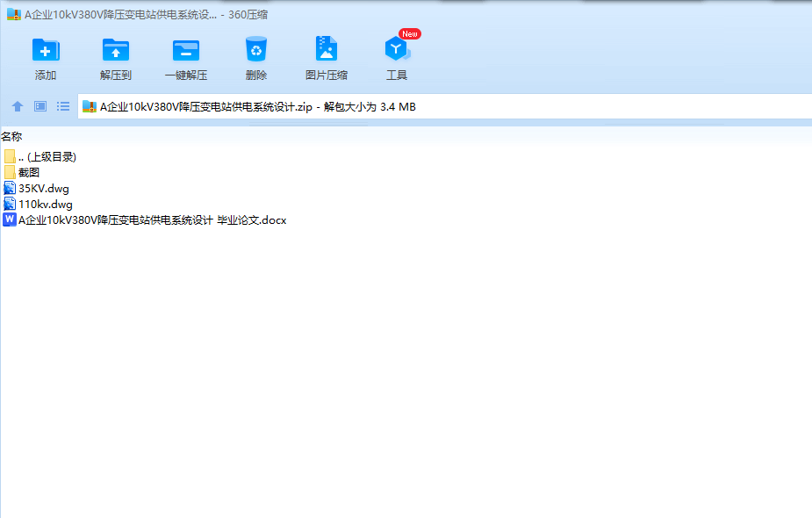Click the archive icon in the address bar
The image size is (812, 518).
[90, 107]
